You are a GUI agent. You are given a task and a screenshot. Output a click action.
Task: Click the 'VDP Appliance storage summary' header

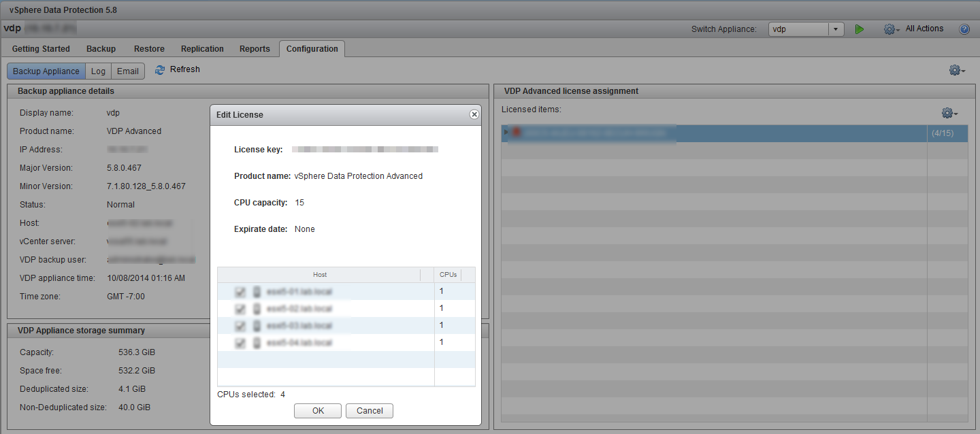81,331
